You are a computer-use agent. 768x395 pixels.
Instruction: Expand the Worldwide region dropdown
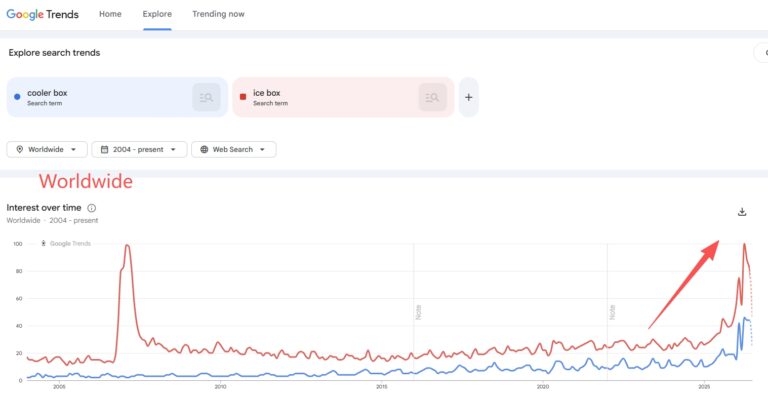(x=47, y=149)
